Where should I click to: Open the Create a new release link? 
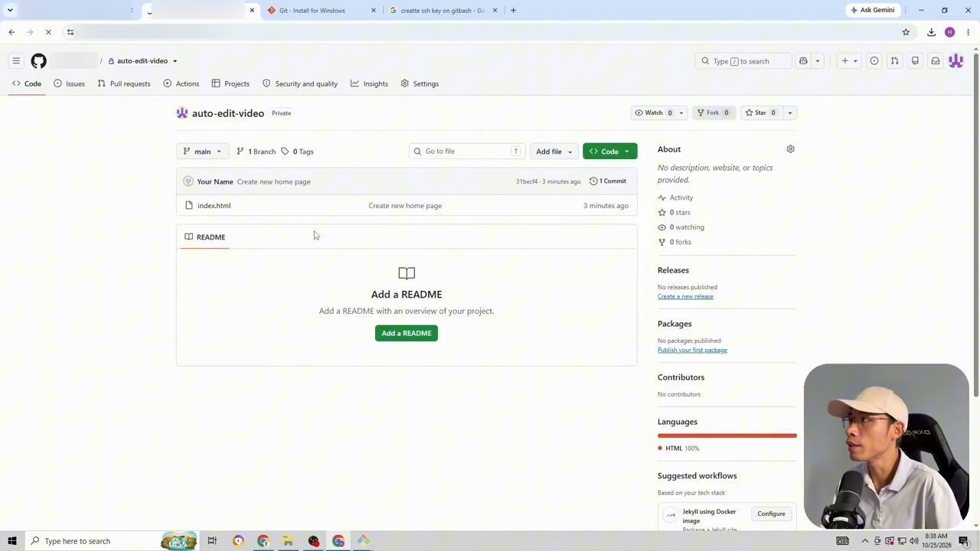click(x=685, y=296)
